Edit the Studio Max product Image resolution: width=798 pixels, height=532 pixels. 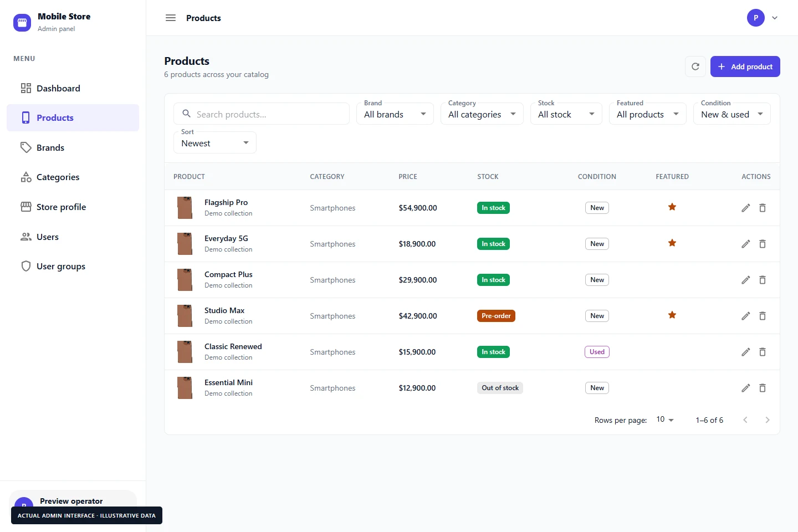tap(746, 316)
